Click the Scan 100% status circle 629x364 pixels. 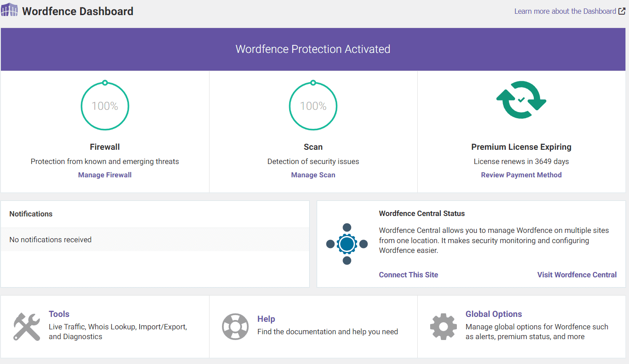click(x=313, y=106)
